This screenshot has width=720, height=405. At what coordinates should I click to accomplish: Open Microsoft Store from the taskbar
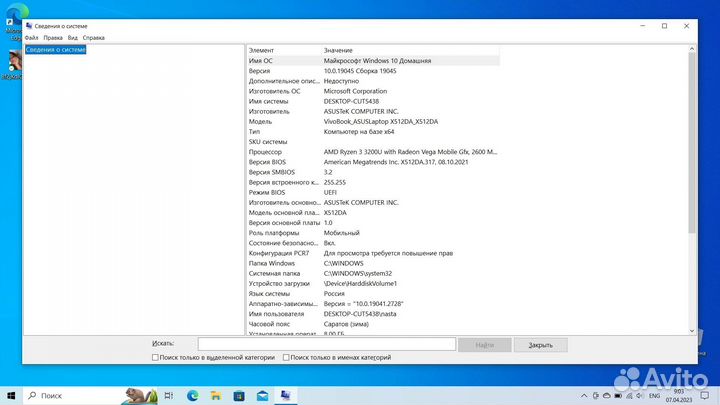coord(238,395)
